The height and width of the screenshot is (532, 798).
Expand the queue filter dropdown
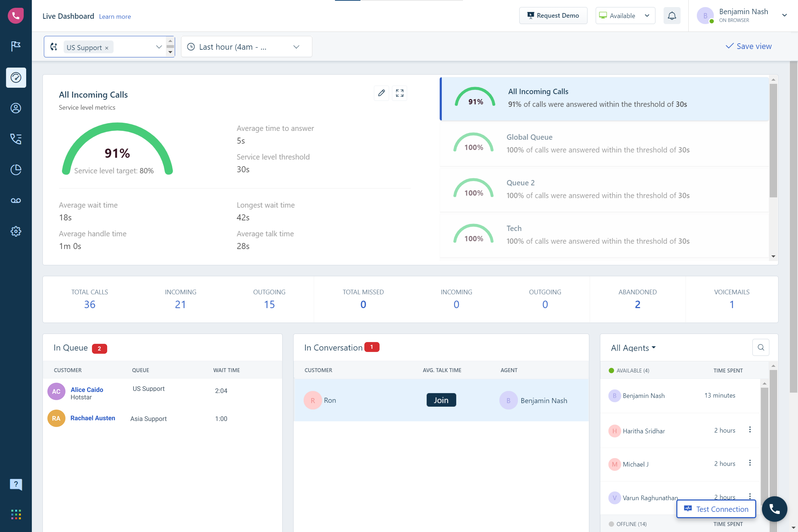click(159, 47)
